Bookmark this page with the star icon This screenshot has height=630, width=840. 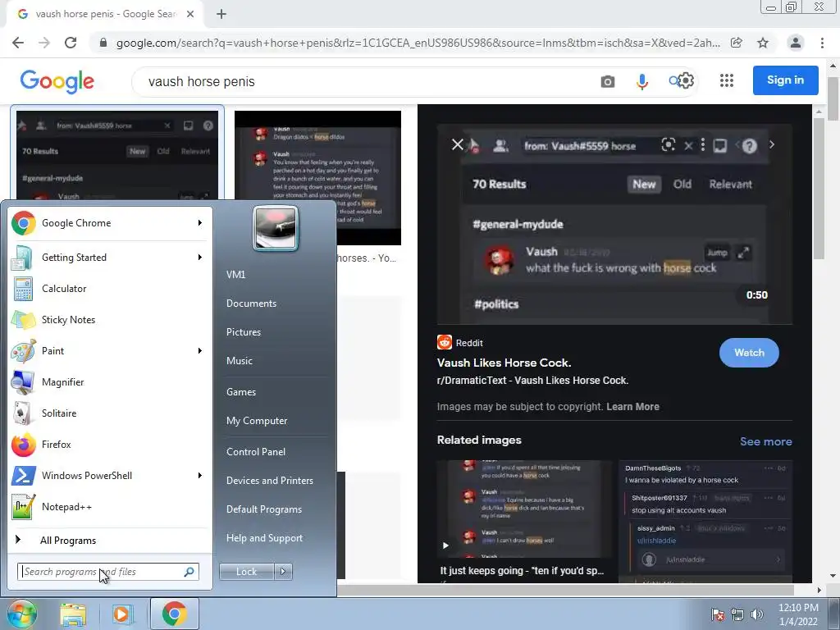tap(763, 43)
